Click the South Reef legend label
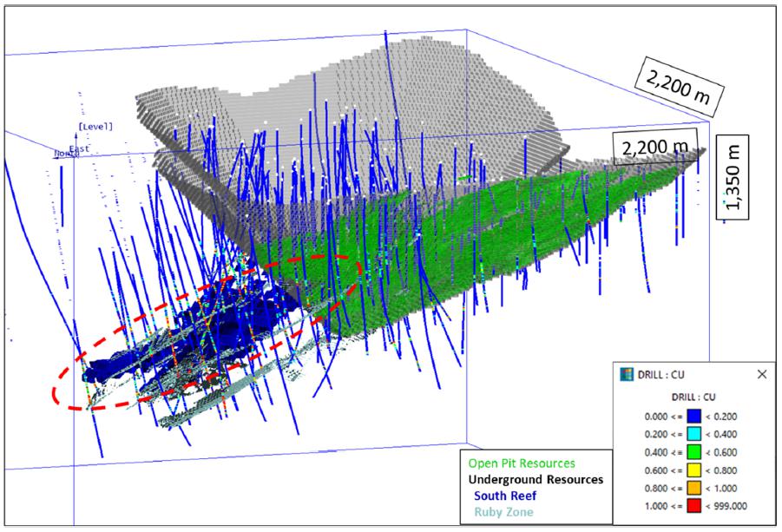 pos(505,496)
